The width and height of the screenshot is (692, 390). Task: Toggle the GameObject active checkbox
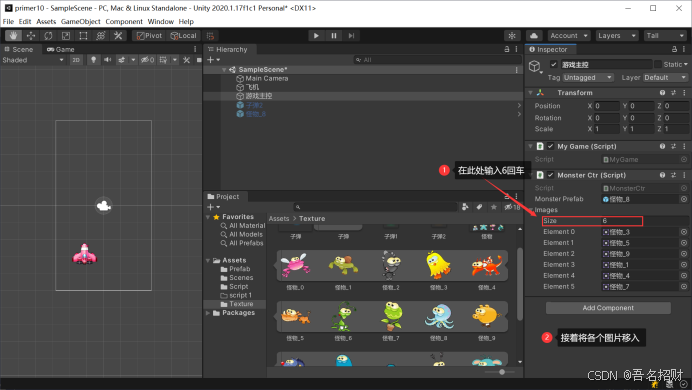[553, 64]
